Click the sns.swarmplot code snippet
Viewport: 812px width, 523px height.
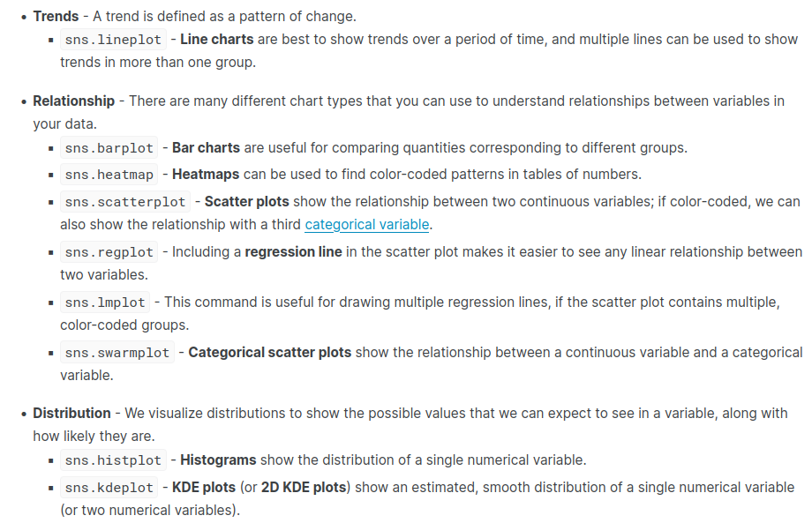(x=117, y=353)
